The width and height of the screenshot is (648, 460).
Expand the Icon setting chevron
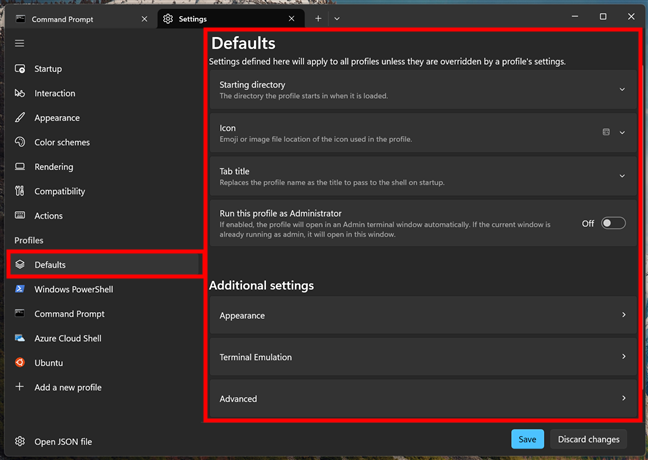point(622,133)
